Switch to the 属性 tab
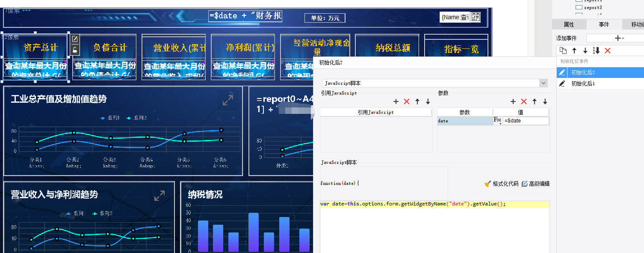This screenshot has width=644, height=253. 569,24
